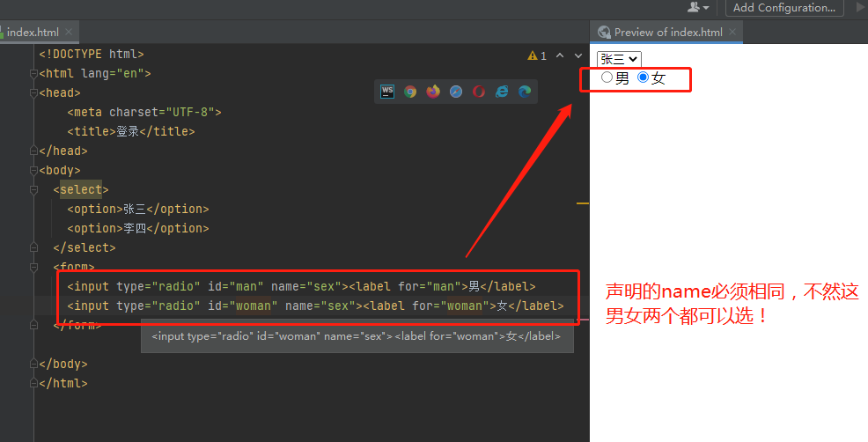
Task: Click the html lang="en" code line
Action: click(x=95, y=73)
